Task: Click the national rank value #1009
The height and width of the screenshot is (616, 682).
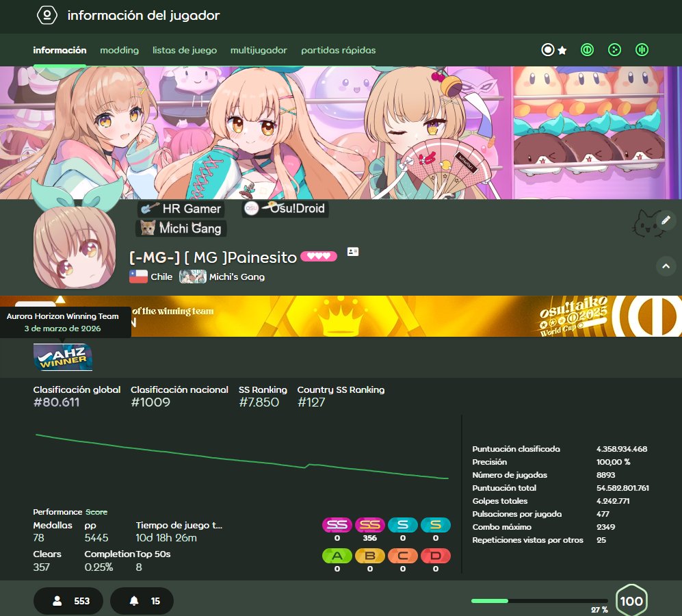Action: [150, 402]
